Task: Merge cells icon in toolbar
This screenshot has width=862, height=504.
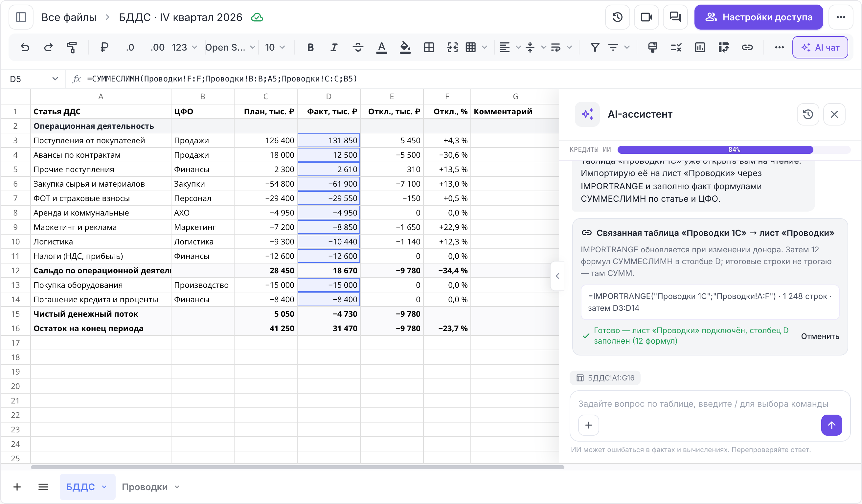Action: coord(452,47)
